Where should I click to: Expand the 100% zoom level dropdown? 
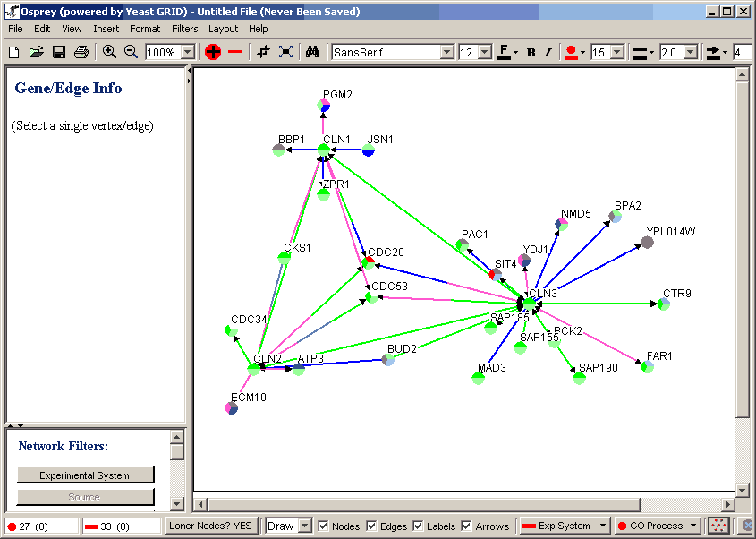(x=187, y=52)
